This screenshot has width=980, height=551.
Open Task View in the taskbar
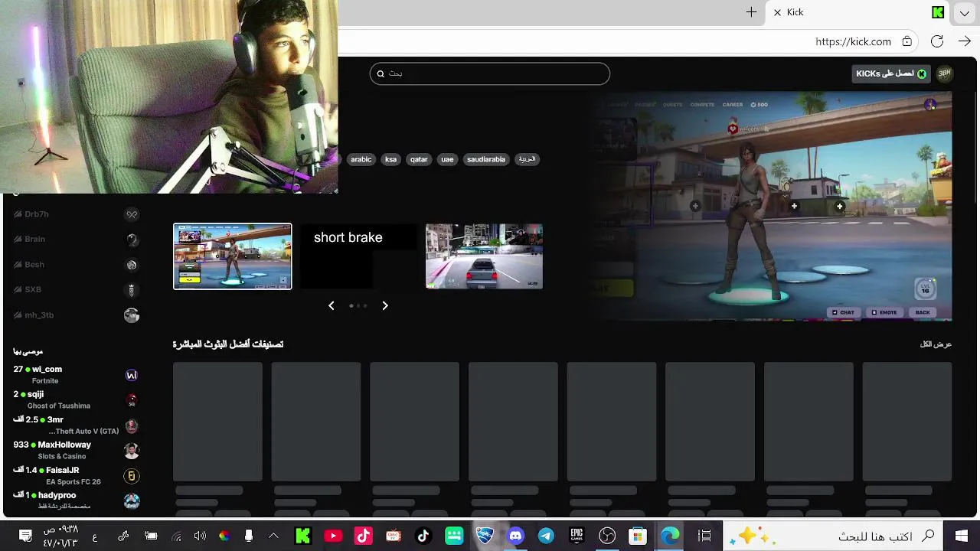(x=704, y=536)
